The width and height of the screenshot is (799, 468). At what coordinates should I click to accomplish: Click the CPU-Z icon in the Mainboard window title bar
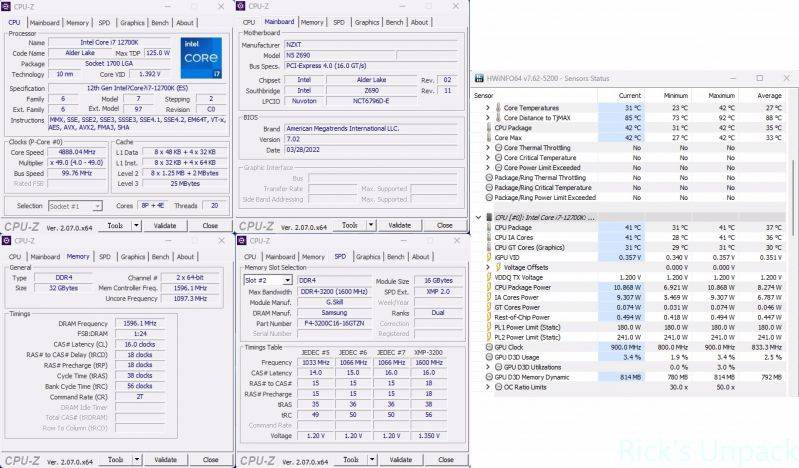point(241,6)
